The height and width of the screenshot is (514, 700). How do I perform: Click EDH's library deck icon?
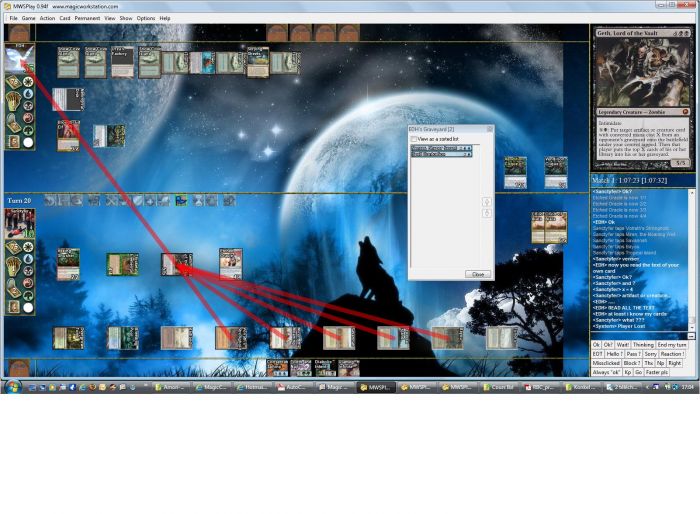14,82
